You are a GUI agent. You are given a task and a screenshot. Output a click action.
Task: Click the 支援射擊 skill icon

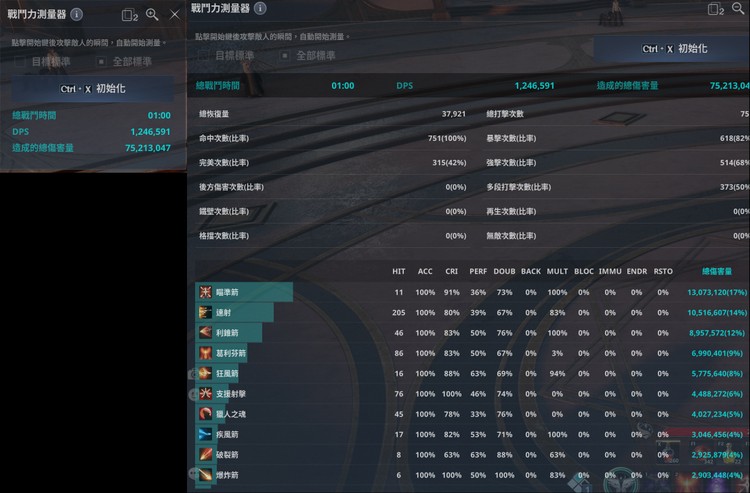(206, 394)
